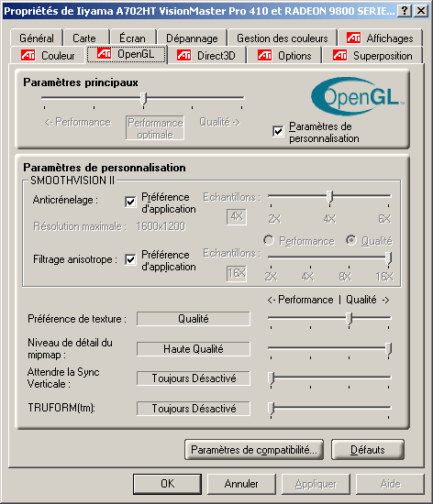Screen dimensions: 433x504
Task: Toggle Filtrage anisotrope Préférence d'application checkbox
Action: (x=130, y=259)
